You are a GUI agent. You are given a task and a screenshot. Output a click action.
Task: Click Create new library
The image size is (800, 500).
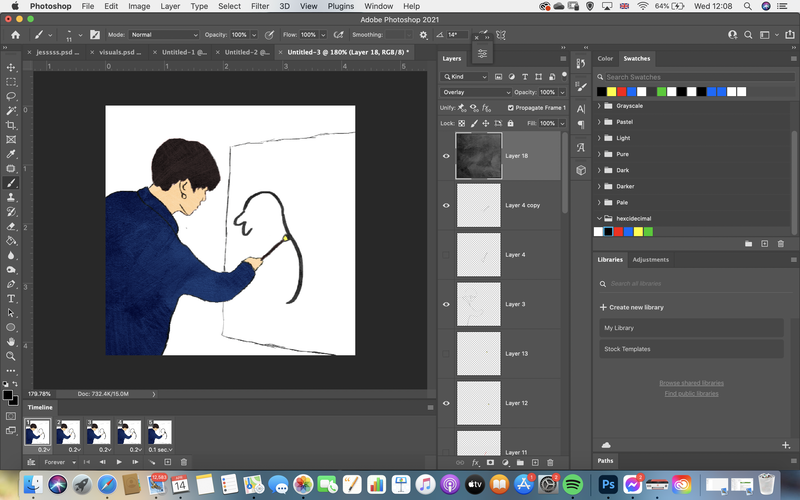point(632,307)
